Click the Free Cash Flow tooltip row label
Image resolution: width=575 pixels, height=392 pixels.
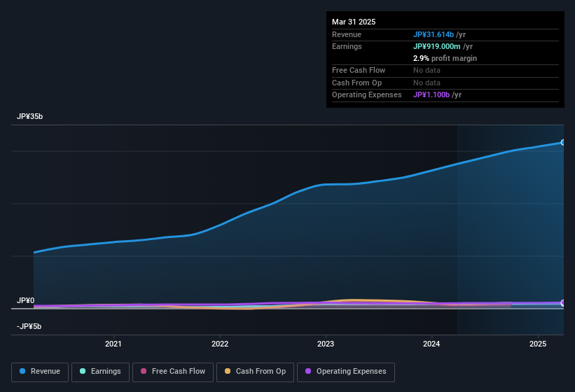pos(359,70)
